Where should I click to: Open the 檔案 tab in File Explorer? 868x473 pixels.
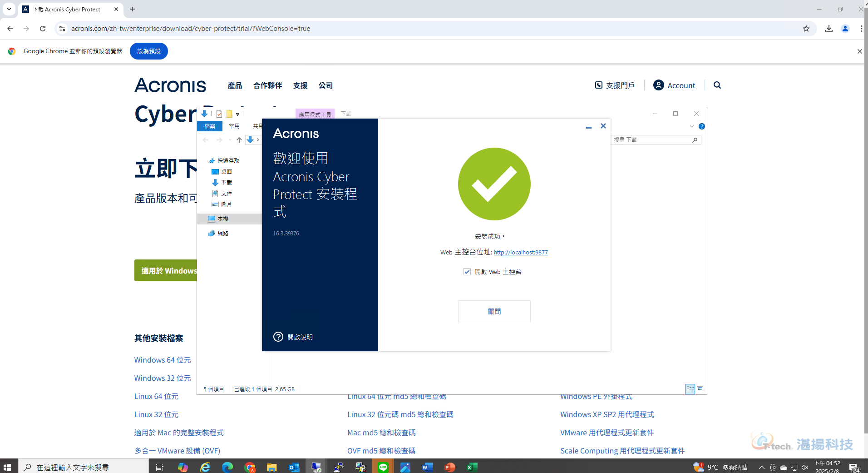[210, 126]
